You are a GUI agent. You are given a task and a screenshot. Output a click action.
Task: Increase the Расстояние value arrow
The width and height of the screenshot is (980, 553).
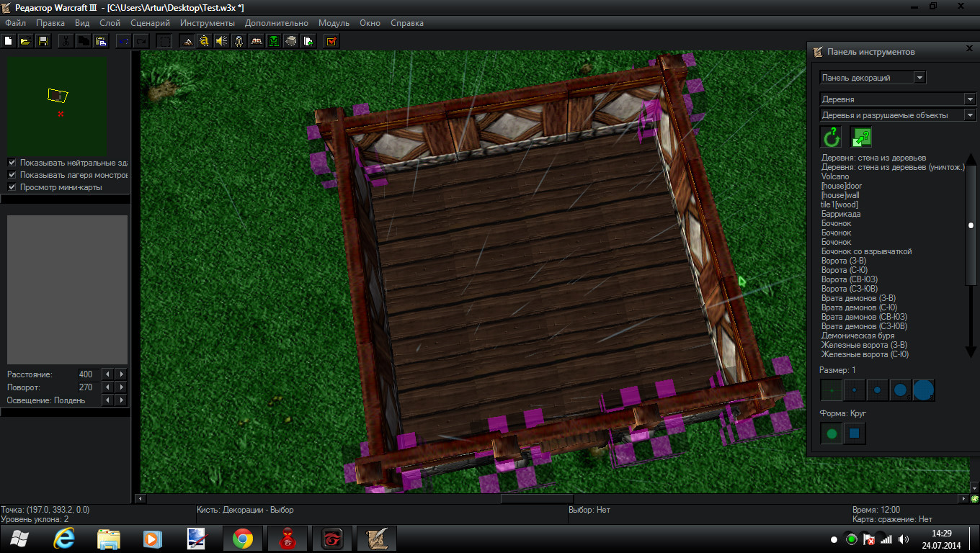pos(121,374)
